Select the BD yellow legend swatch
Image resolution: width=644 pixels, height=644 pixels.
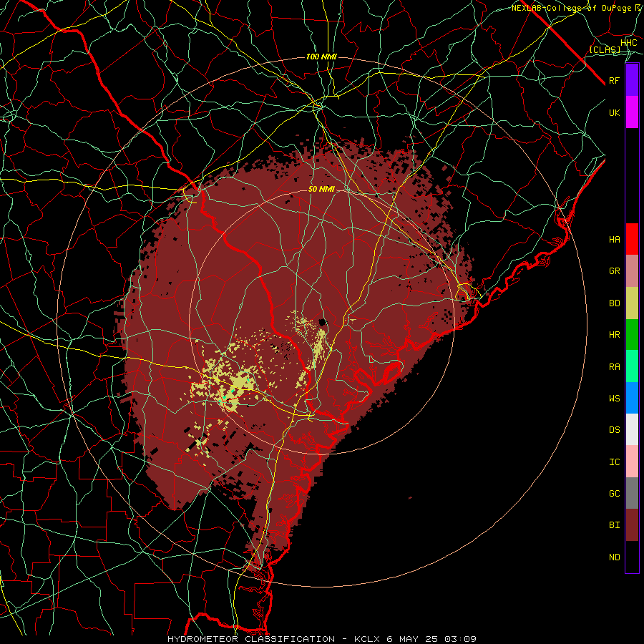coord(632,303)
